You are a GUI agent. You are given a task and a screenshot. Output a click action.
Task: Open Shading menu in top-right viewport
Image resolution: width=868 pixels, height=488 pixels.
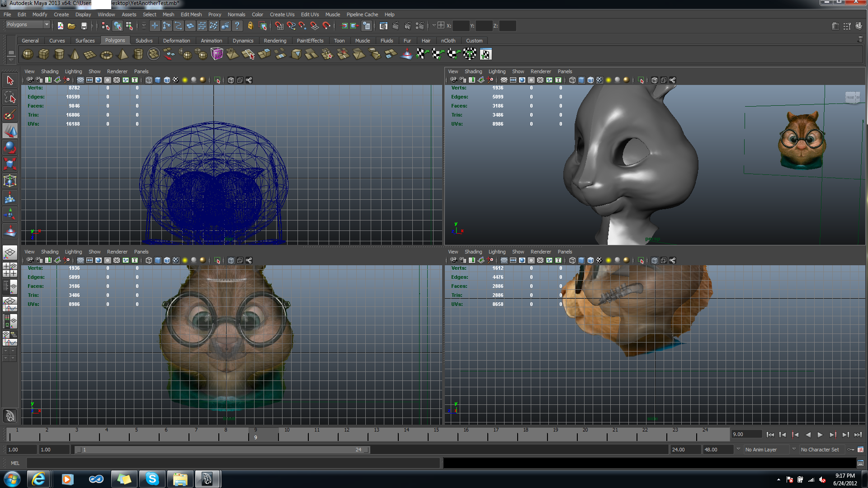click(473, 71)
